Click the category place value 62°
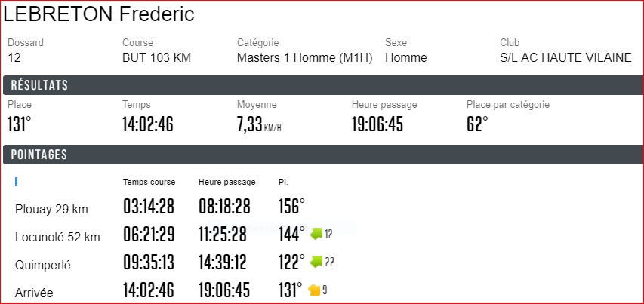The width and height of the screenshot is (644, 304). (478, 124)
